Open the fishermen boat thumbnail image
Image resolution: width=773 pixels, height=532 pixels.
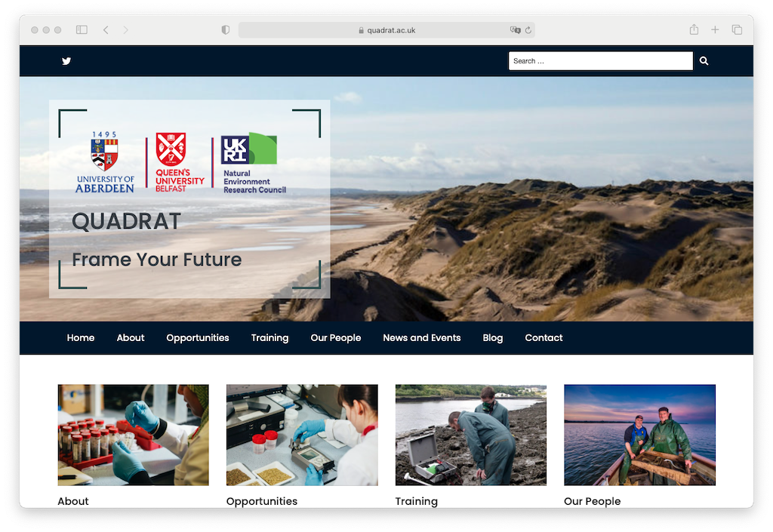click(639, 435)
